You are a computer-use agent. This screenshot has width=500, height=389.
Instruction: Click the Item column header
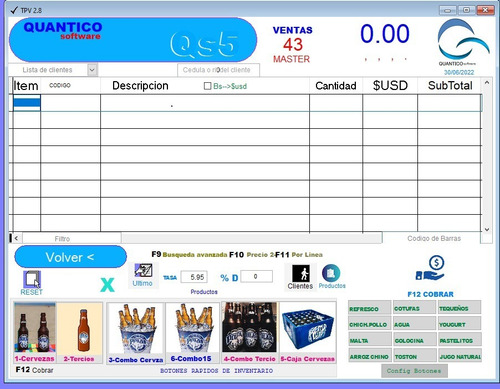(26, 86)
